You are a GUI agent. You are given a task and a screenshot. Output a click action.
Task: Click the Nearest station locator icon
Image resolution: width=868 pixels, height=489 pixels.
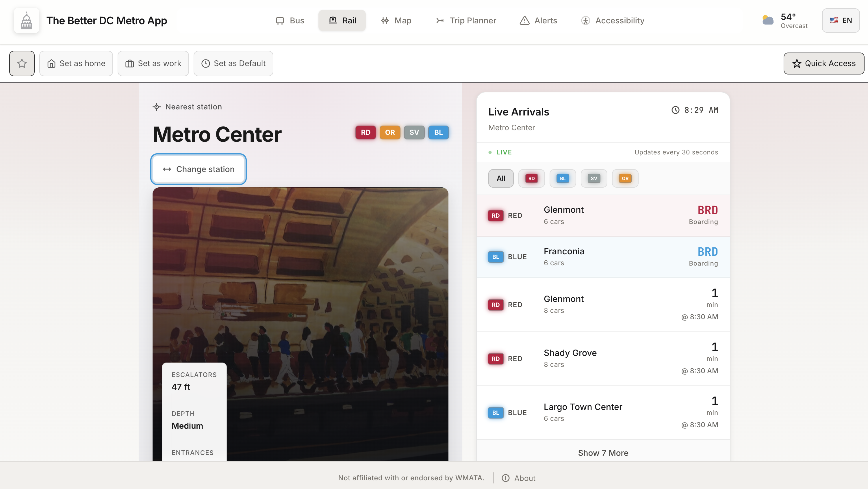point(156,107)
